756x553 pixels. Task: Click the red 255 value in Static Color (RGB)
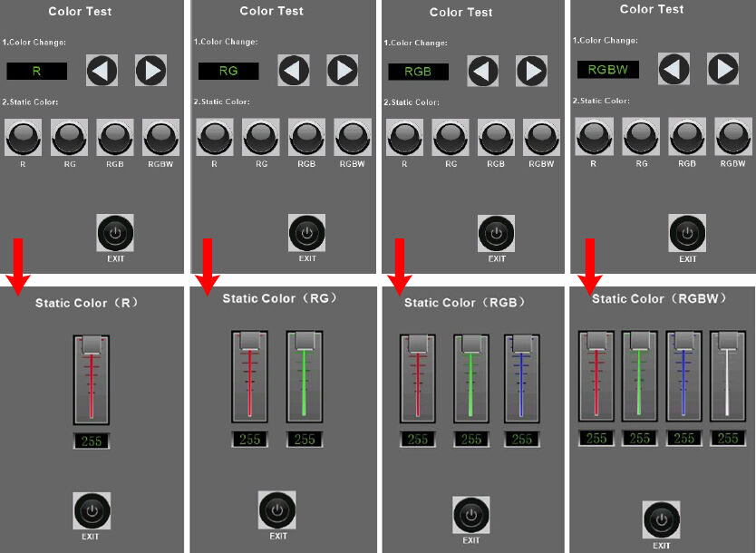coord(418,439)
